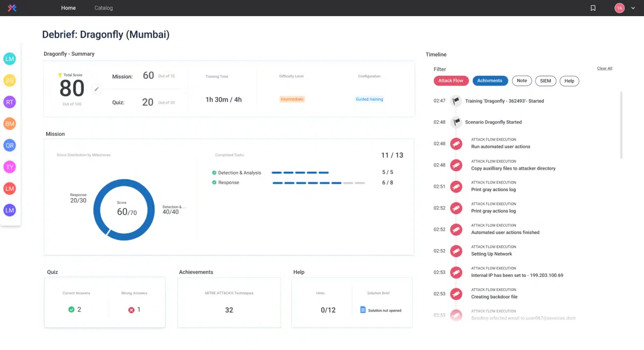This screenshot has height=350, width=644.
Task: Select the Home menu item
Action: (x=68, y=8)
